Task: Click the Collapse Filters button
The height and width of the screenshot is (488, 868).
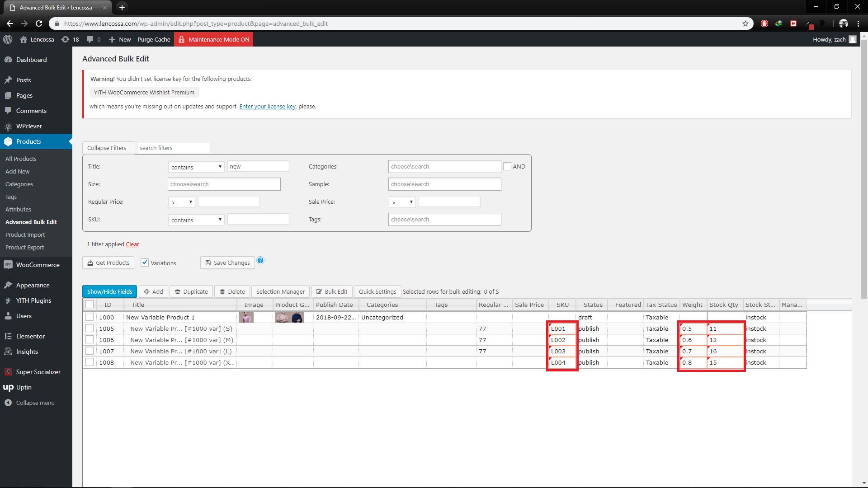Action: point(108,148)
